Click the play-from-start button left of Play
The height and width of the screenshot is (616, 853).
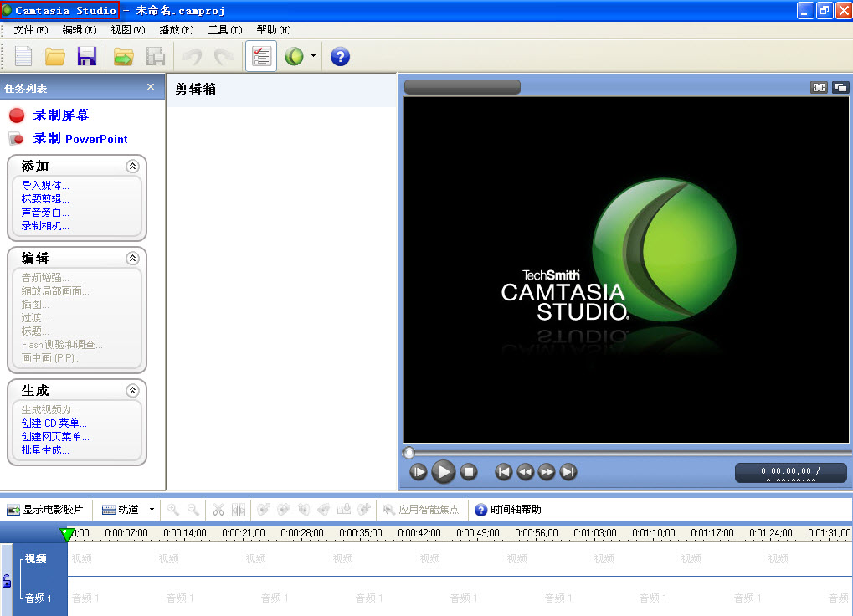418,472
